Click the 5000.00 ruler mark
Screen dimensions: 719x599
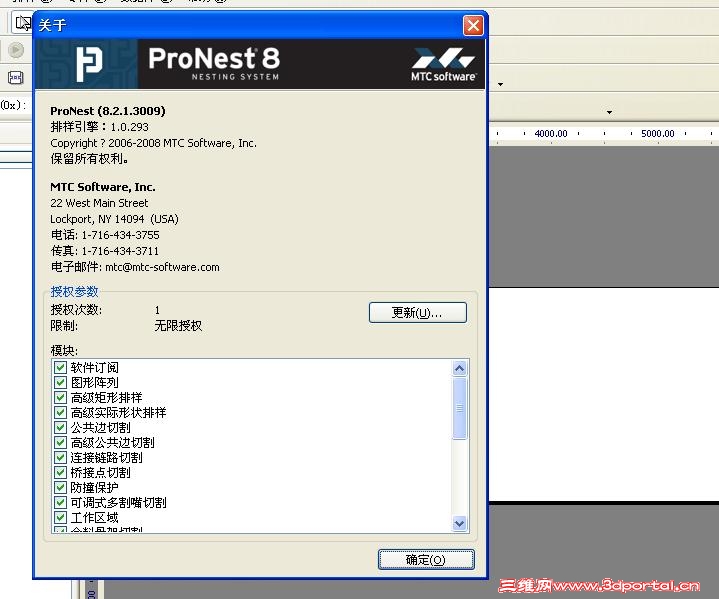click(x=658, y=133)
